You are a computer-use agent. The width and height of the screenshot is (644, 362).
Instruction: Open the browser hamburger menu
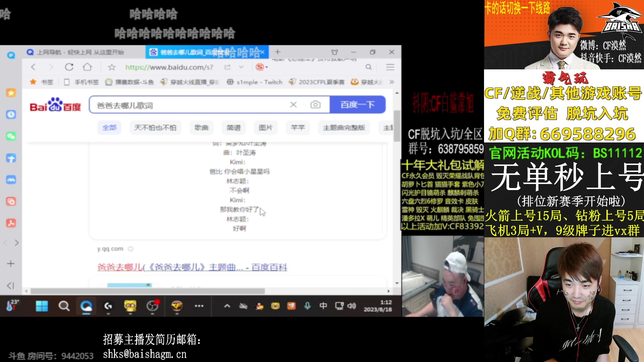coord(390,67)
